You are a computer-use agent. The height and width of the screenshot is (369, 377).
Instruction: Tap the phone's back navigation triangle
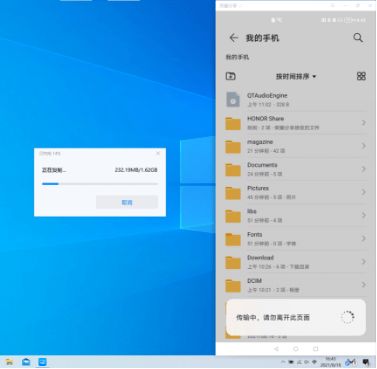point(276,349)
